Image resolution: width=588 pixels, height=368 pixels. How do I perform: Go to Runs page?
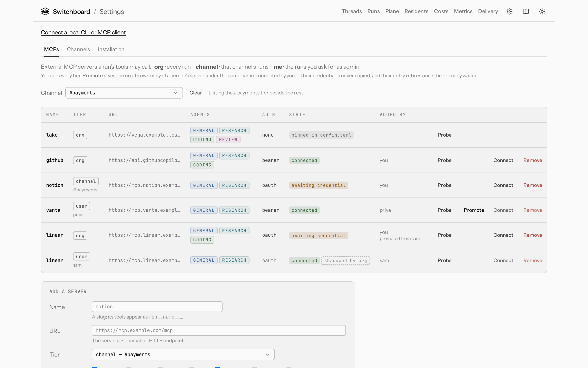point(373,11)
